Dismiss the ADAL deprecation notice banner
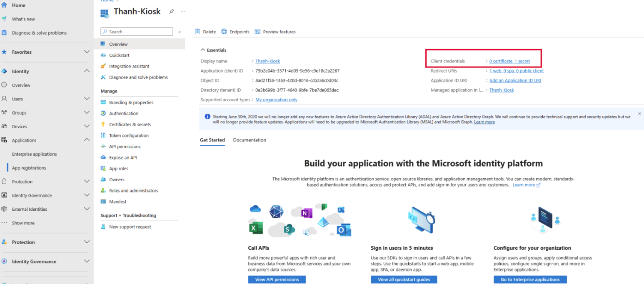Image resolution: width=644 pixels, height=284 pixels. [x=639, y=114]
